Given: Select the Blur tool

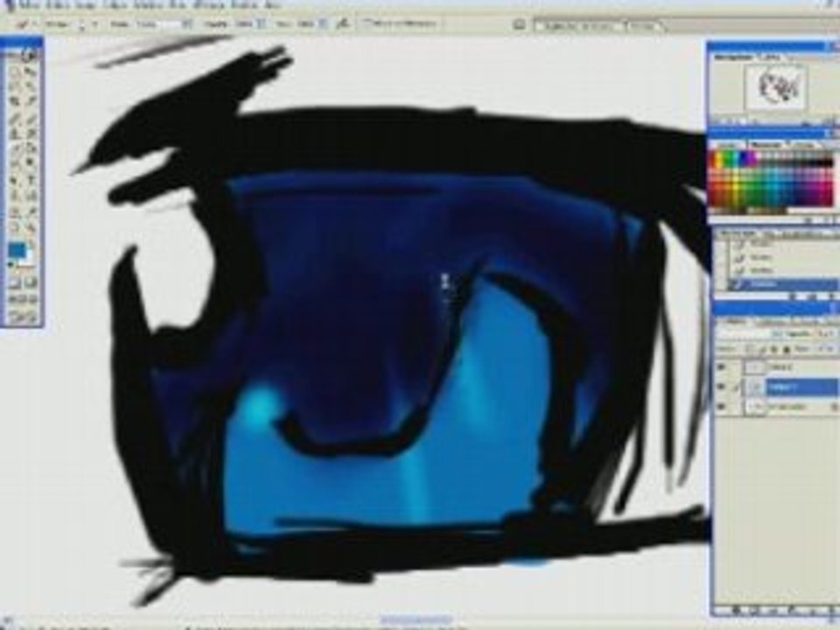Looking at the screenshot, I should point(15,162).
